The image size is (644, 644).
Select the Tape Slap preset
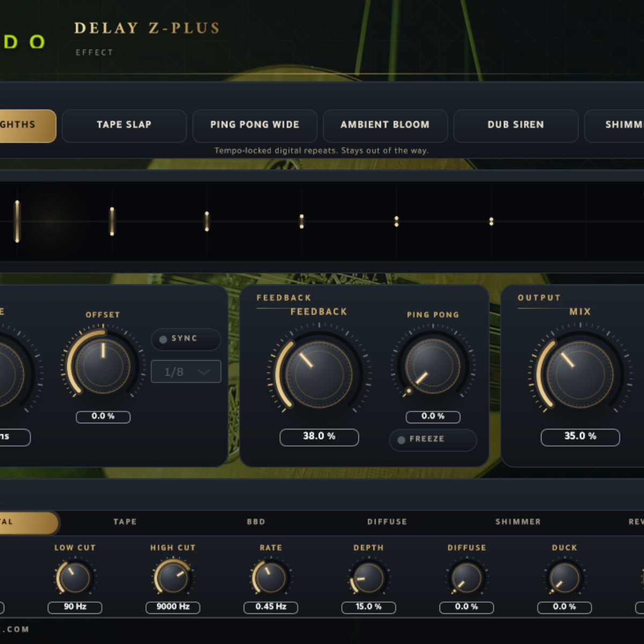124,126
